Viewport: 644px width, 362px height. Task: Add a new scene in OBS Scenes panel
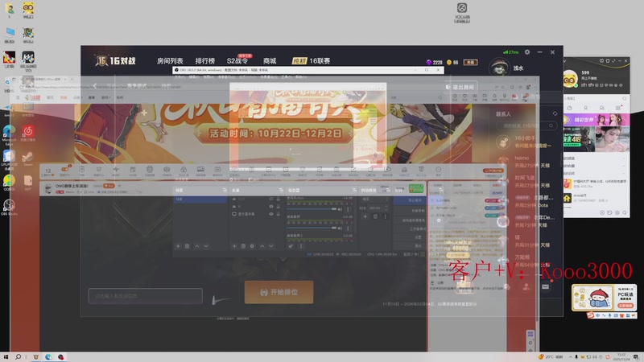(178, 246)
